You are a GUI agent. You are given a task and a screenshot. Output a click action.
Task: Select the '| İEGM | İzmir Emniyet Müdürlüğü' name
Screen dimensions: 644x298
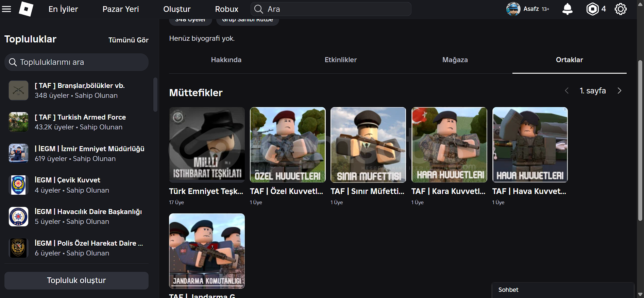tap(89, 149)
